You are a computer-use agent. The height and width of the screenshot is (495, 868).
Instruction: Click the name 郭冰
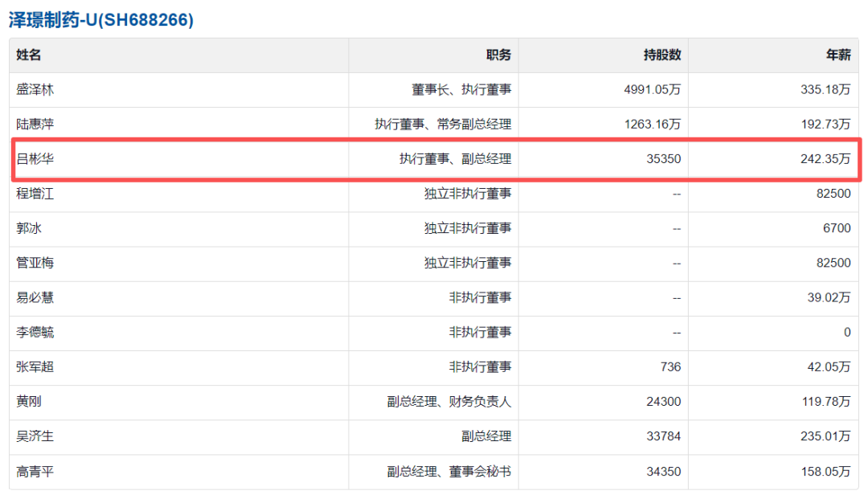pyautogui.click(x=29, y=228)
